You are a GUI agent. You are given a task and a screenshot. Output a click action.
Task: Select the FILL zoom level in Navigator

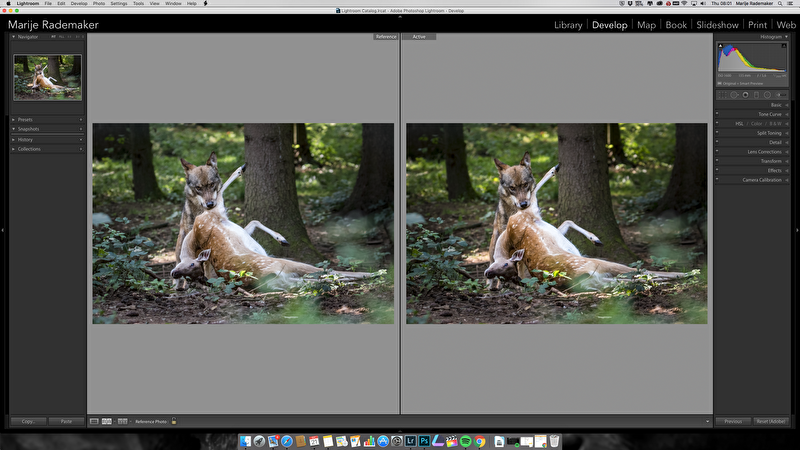tap(62, 37)
